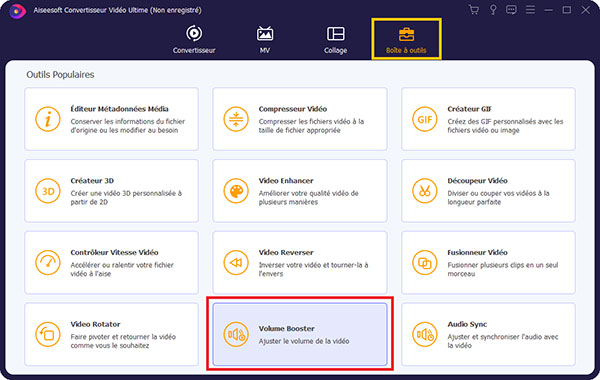
Task: Open Audio Sync title
Action: [467, 324]
